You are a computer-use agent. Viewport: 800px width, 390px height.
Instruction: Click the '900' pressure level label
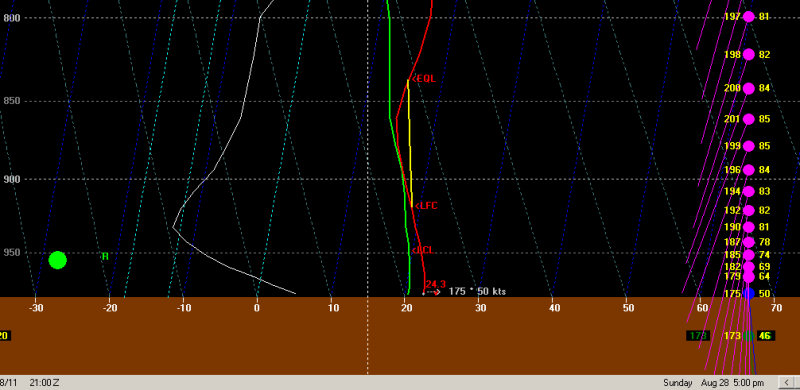point(11,179)
